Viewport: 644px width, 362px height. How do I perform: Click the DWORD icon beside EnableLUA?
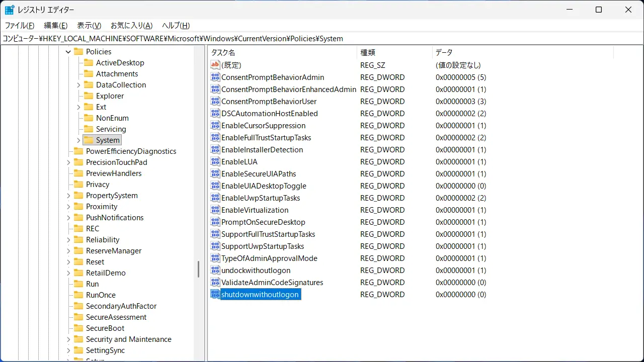click(215, 161)
